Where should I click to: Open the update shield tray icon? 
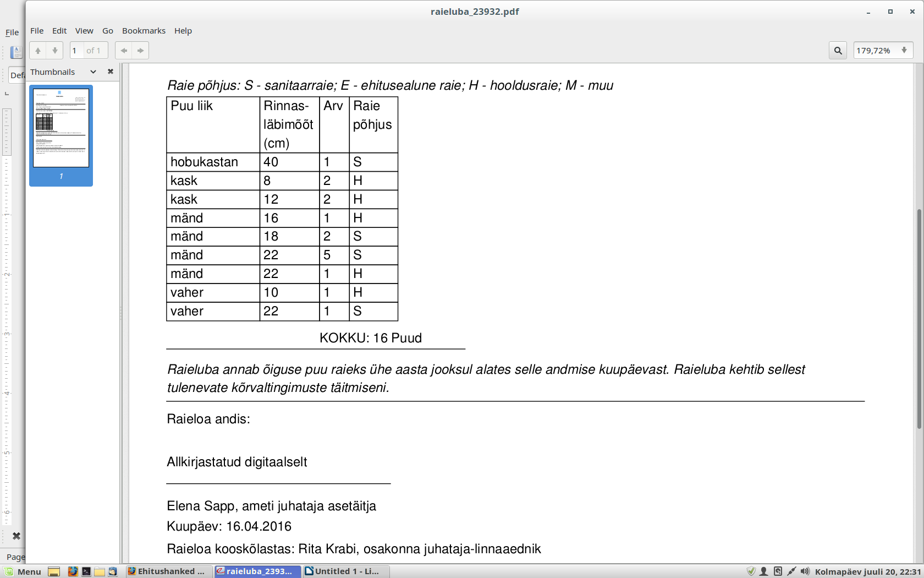tap(751, 571)
